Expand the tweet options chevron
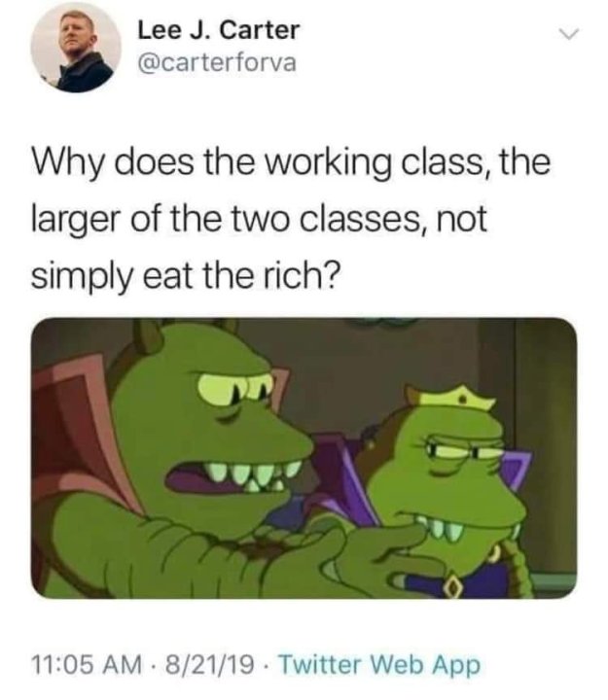 [x=569, y=34]
